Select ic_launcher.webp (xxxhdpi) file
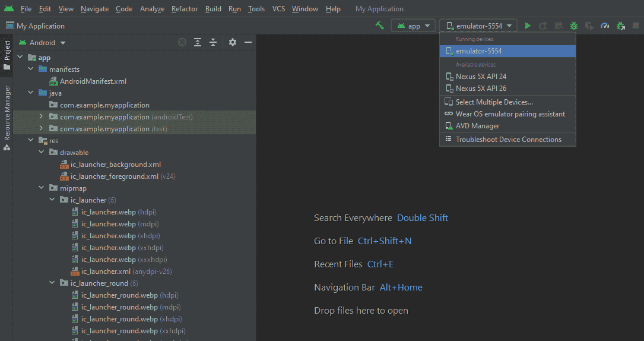 pyautogui.click(x=124, y=260)
